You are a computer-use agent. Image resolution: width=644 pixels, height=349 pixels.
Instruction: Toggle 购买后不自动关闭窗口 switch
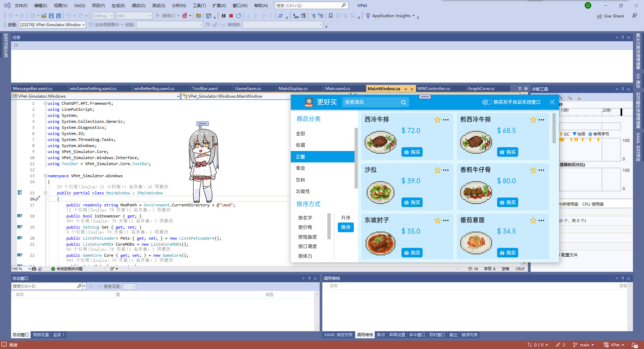click(x=487, y=102)
